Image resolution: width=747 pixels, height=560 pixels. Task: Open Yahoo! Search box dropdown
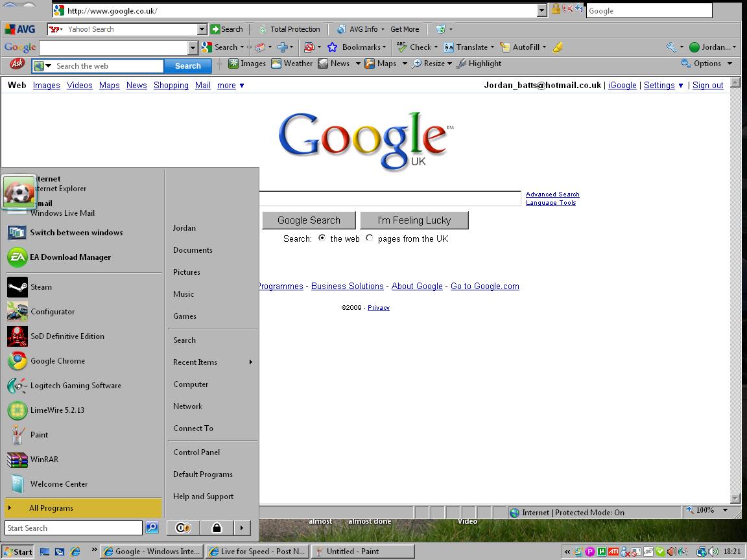tap(202, 30)
